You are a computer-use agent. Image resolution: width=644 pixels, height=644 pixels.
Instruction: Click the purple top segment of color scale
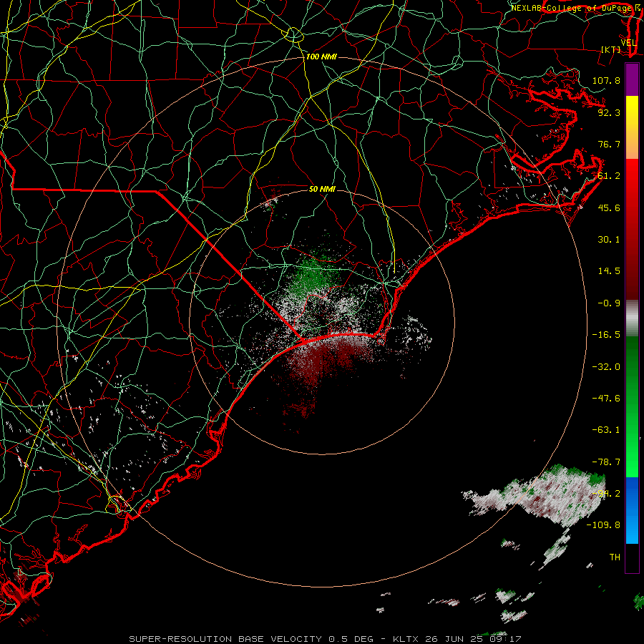[632, 79]
